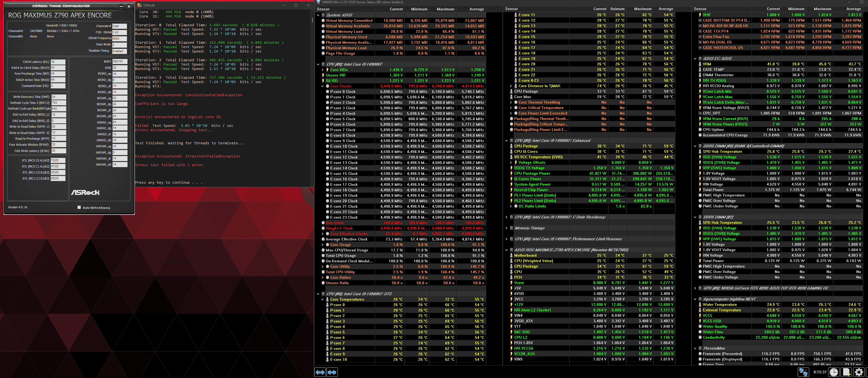Click the lightning icon beside the Vcore row
The width and height of the screenshot is (868, 378).
[x=512, y=283]
